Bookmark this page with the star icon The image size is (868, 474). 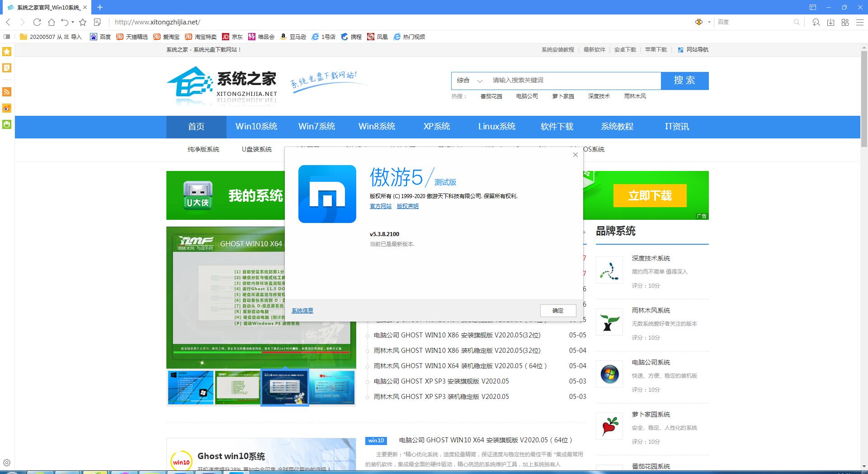point(83,22)
